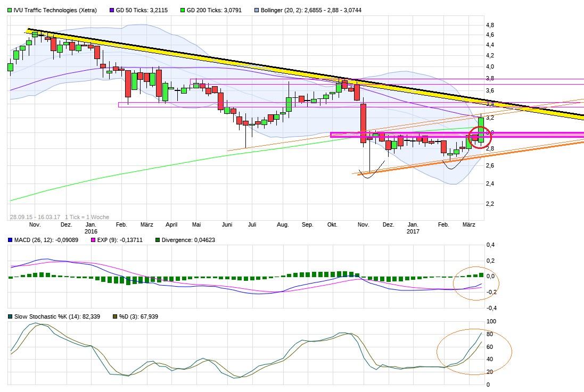Click the date range '28.09.15 - 16.03.17' text
584x392 pixels.
(35, 217)
